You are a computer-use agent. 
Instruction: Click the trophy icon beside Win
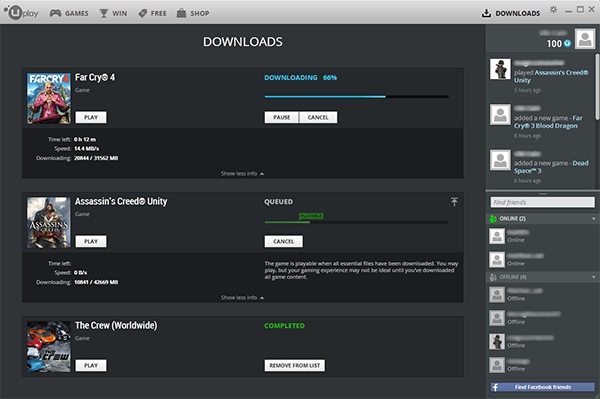[x=104, y=13]
